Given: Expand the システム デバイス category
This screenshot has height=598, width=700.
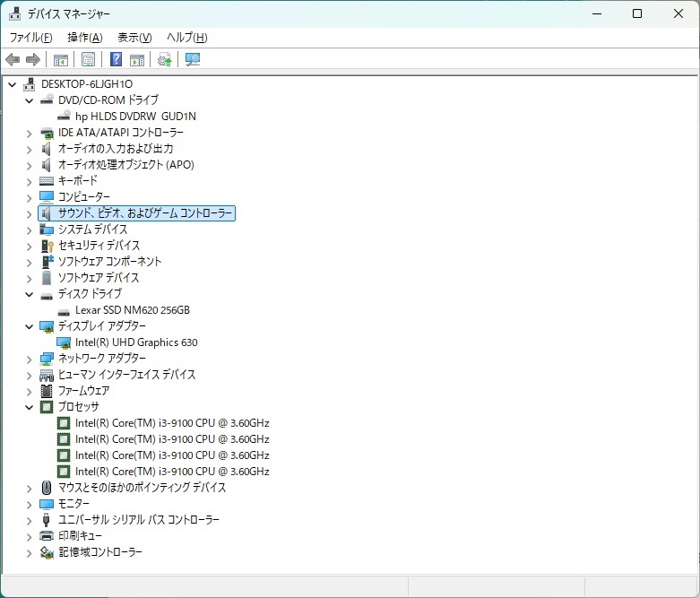Looking at the screenshot, I should pos(30,230).
